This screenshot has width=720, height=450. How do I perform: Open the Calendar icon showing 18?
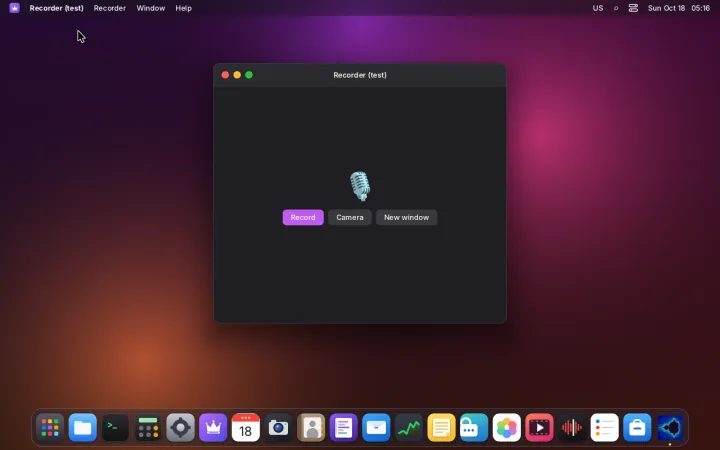[x=246, y=428]
